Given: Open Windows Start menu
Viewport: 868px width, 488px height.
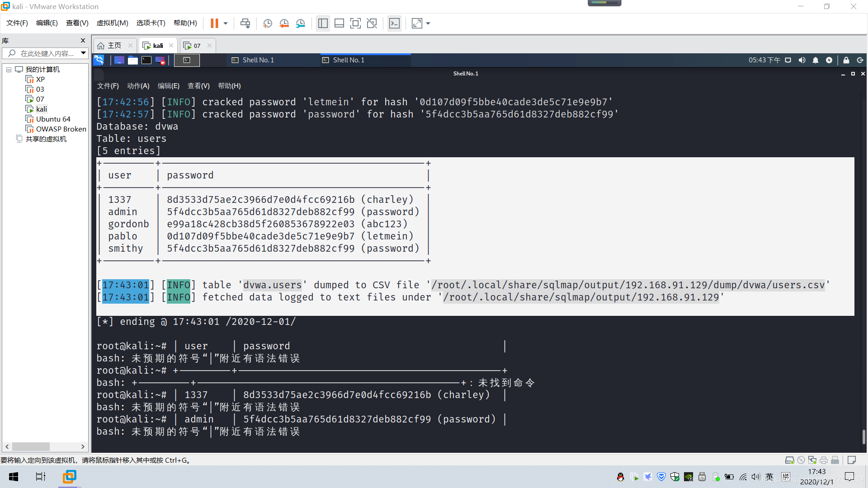Looking at the screenshot, I should [14, 477].
